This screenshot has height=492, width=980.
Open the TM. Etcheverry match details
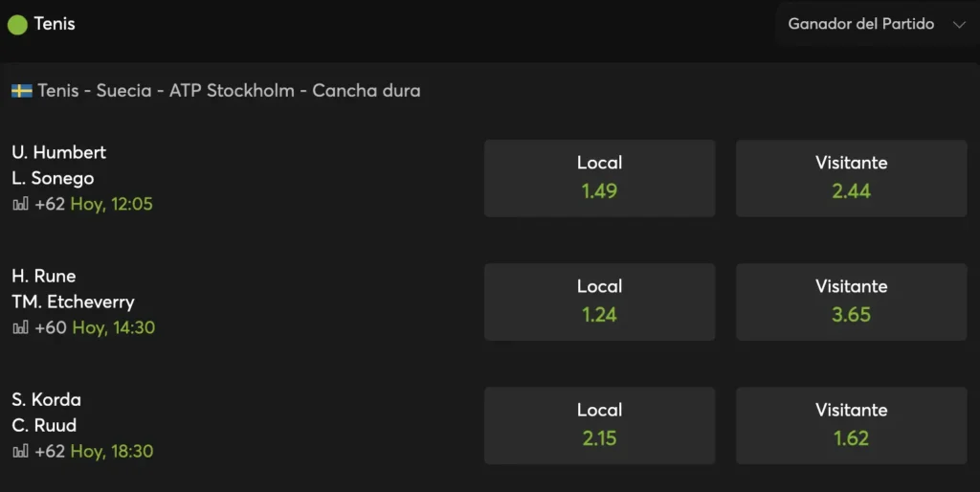click(73, 302)
